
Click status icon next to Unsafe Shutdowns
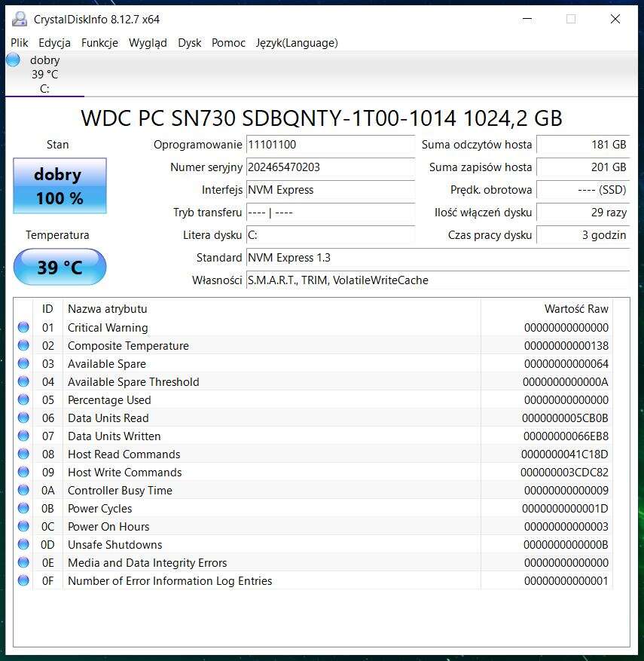pos(23,544)
